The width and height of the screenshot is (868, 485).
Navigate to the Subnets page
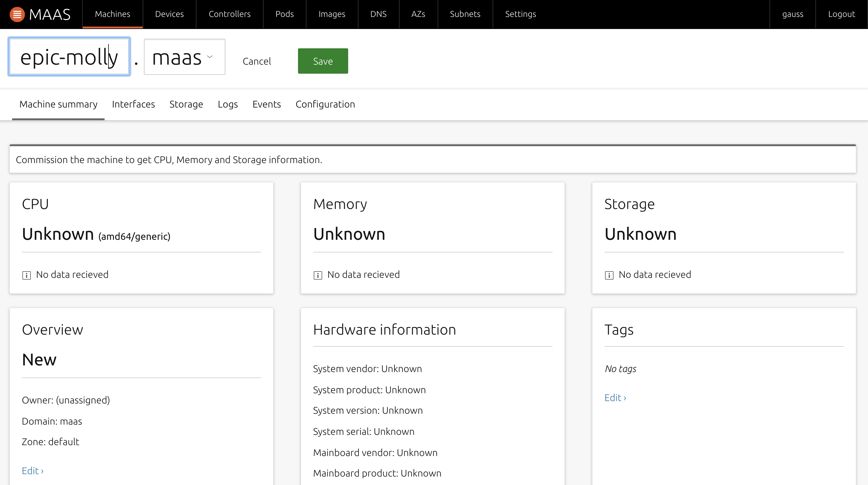(465, 14)
